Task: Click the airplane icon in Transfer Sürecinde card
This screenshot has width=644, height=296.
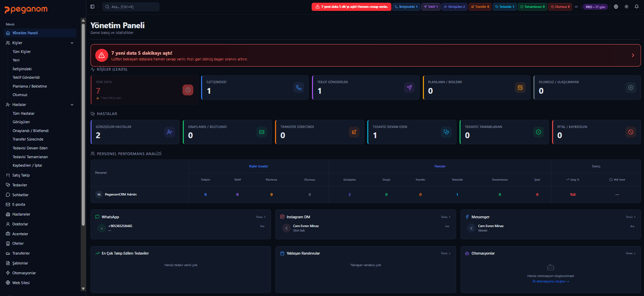Action: click(x=354, y=132)
